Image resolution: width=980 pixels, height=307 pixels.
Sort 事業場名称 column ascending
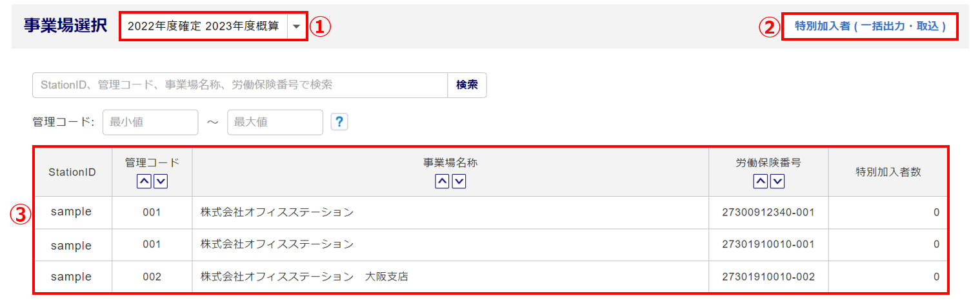[x=442, y=182]
